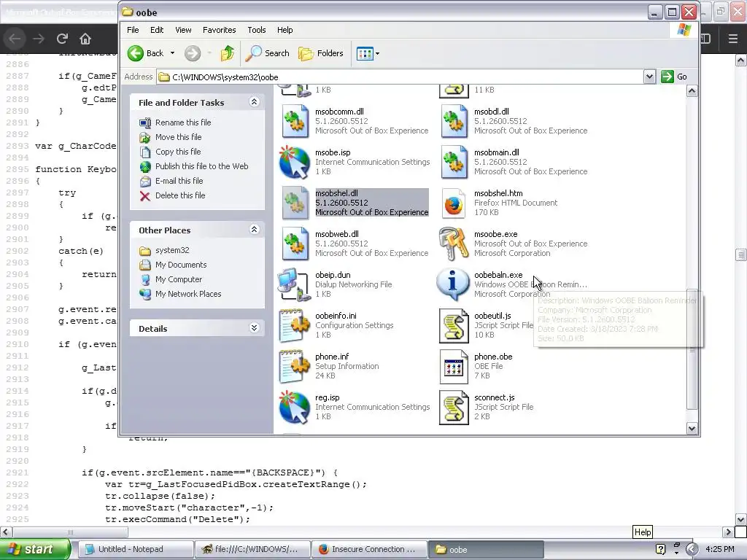Screen dimensions: 747x560
Task: Select the oobebaln.exe info balloon icon
Action: 452,284
